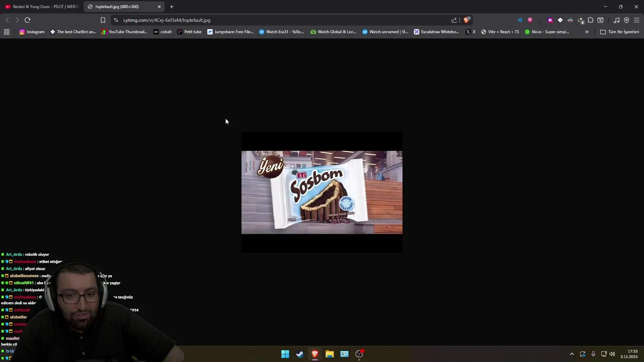Open Jumpshare Free File bookmark
644x362 pixels.
[x=230, y=32]
